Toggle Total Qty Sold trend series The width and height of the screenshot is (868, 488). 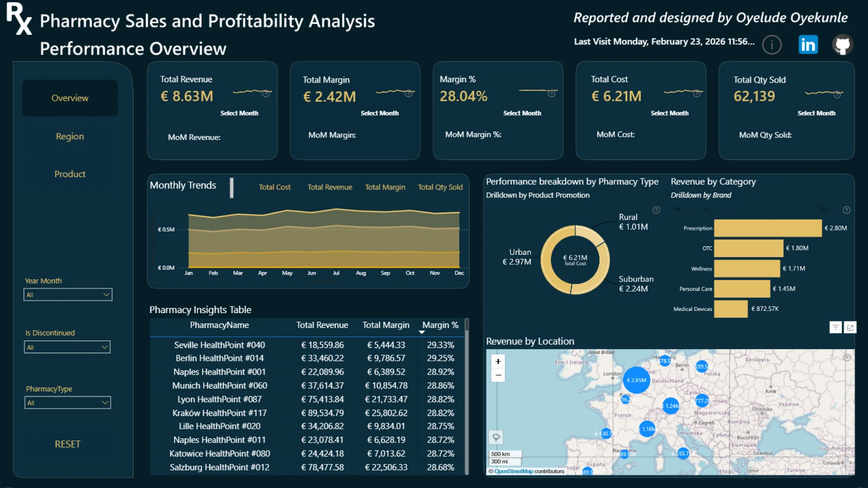click(x=440, y=187)
